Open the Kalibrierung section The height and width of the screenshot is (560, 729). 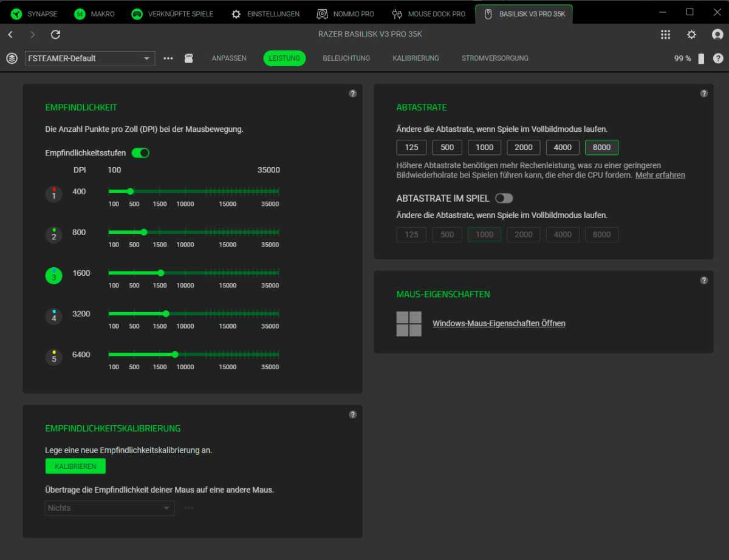point(416,58)
